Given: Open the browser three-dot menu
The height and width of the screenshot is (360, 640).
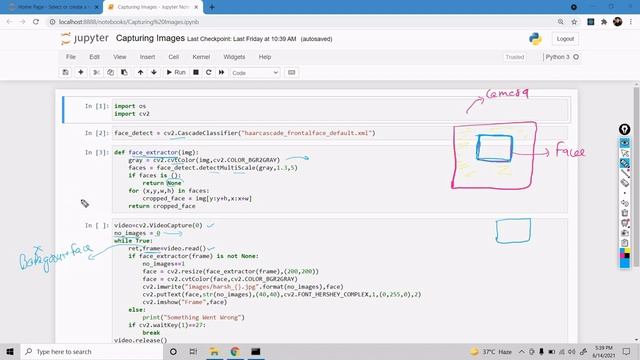Looking at the screenshot, I should 631,22.
